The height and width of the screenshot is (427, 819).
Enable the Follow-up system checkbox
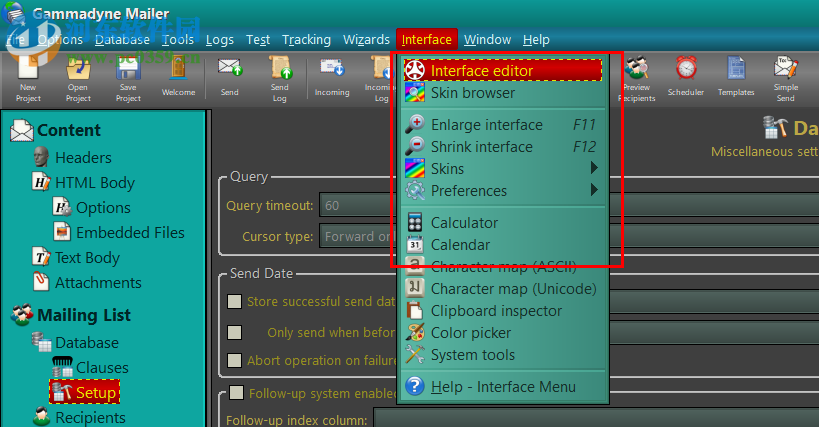pos(237,393)
